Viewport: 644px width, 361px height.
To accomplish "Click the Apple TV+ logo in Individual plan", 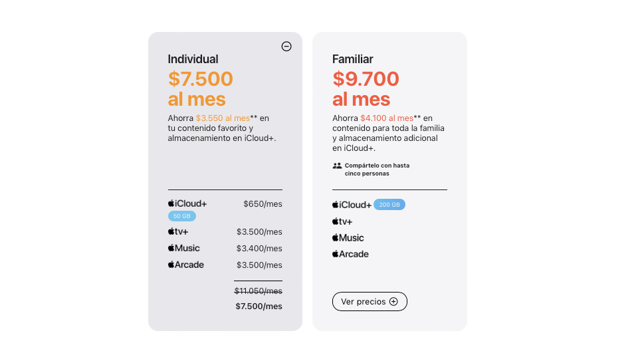I will [x=178, y=231].
